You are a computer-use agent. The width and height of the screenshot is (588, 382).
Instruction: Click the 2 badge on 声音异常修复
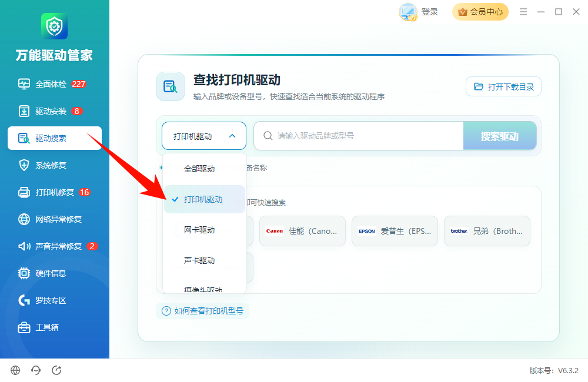tap(92, 246)
